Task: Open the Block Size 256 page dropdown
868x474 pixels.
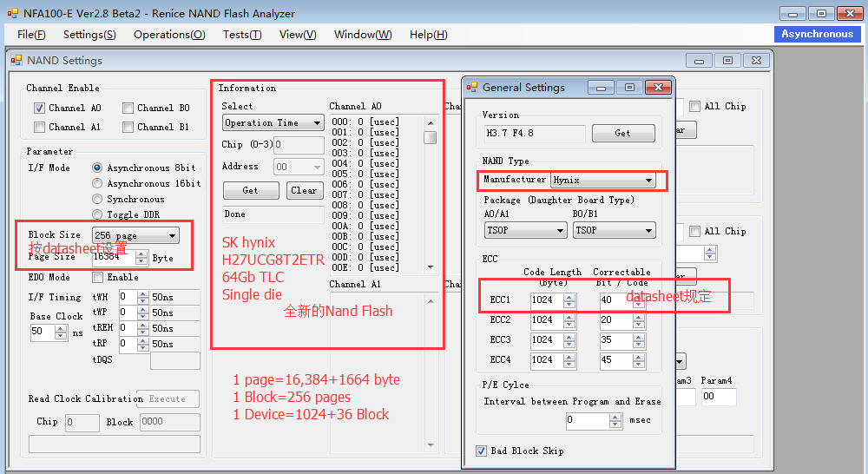Action: (135, 236)
